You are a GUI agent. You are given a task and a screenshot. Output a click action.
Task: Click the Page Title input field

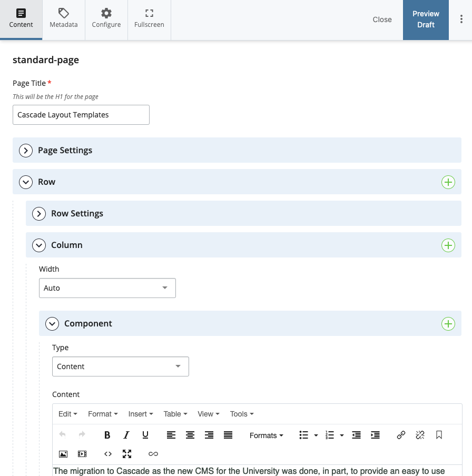coord(81,115)
